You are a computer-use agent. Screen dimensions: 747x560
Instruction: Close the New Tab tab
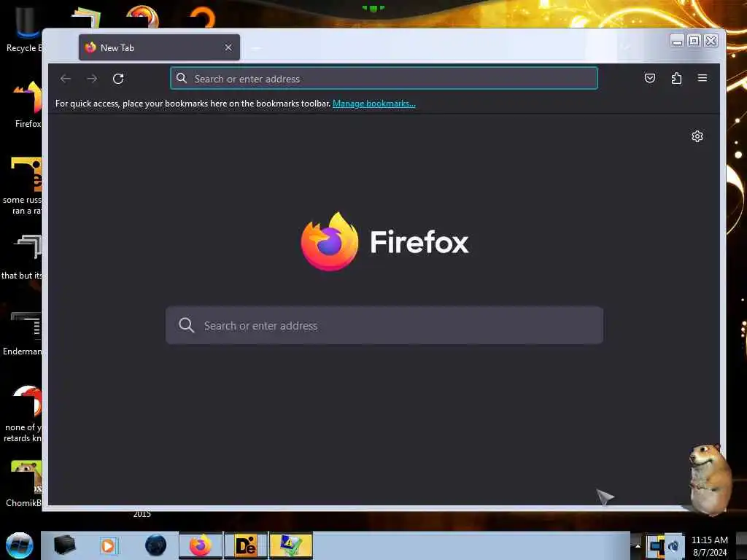(228, 47)
